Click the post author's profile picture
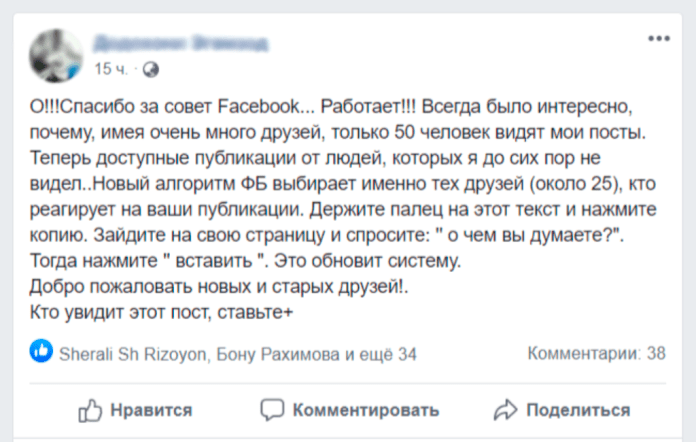Viewport: 696px width, 442px height. point(56,55)
